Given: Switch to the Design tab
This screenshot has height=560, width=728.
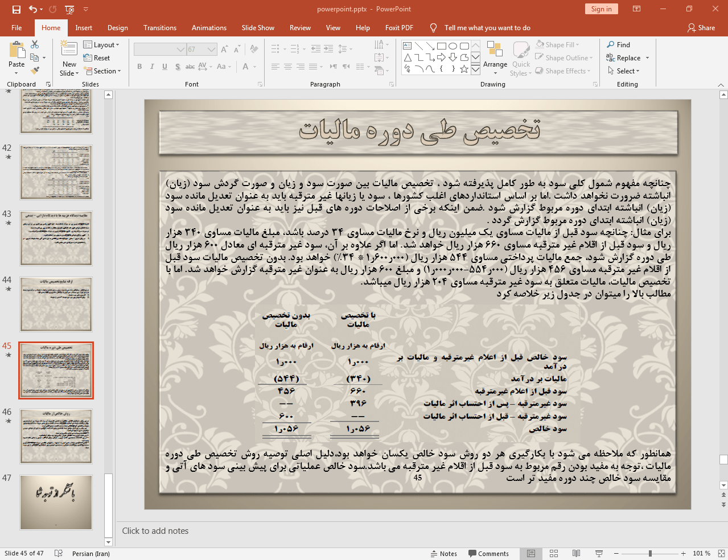Looking at the screenshot, I should 118,28.
